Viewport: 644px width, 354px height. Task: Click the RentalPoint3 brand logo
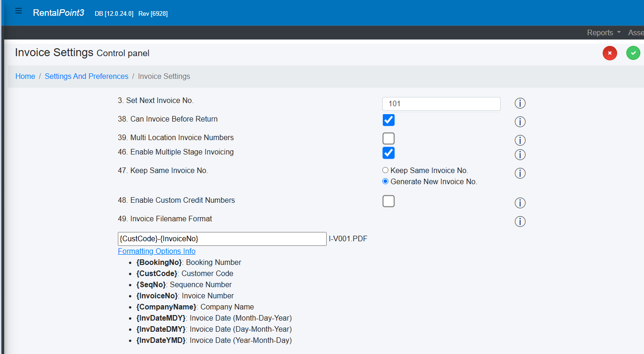pos(58,13)
